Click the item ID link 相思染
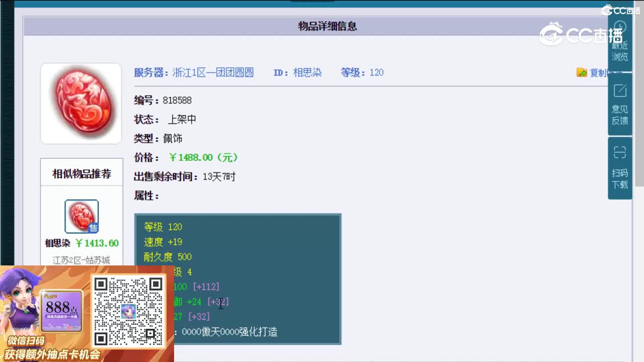The image size is (644, 362). 309,73
